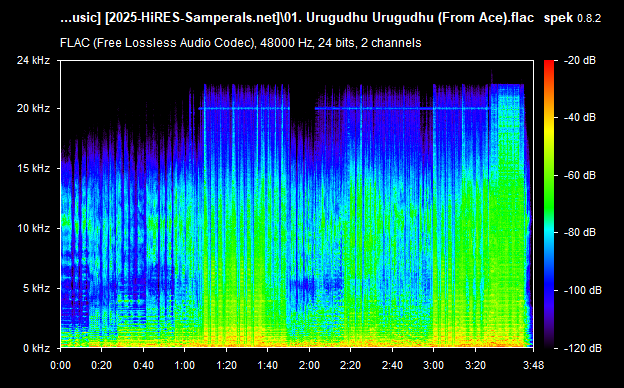Click the 10 kHz frequency axis label
The width and height of the screenshot is (624, 388).
pyautogui.click(x=33, y=228)
